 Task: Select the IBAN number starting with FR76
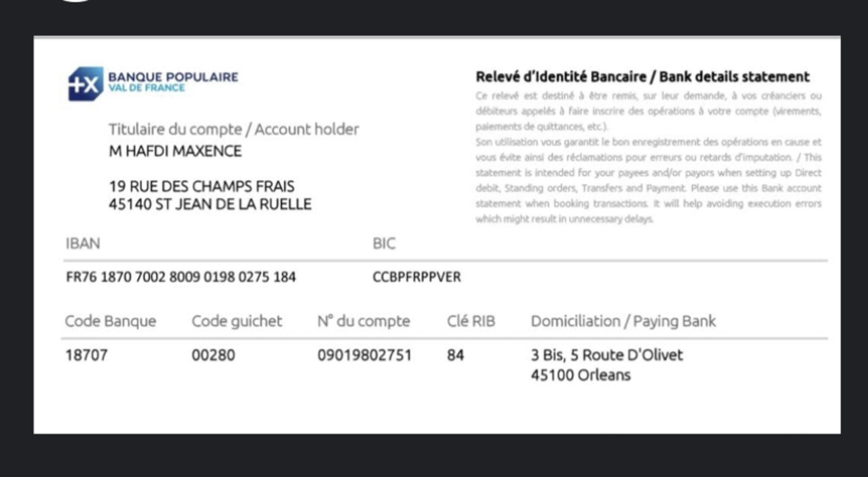tap(181, 277)
